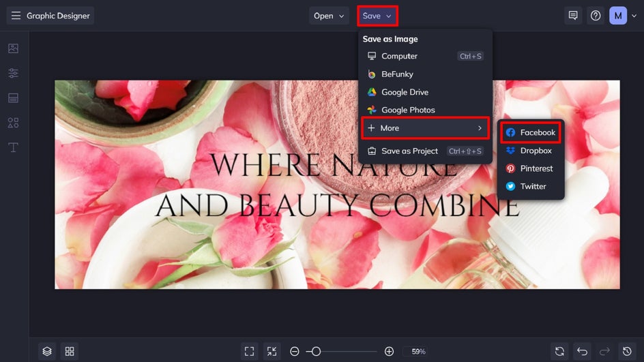
Task: Select the headline text on canvas
Action: (338, 185)
